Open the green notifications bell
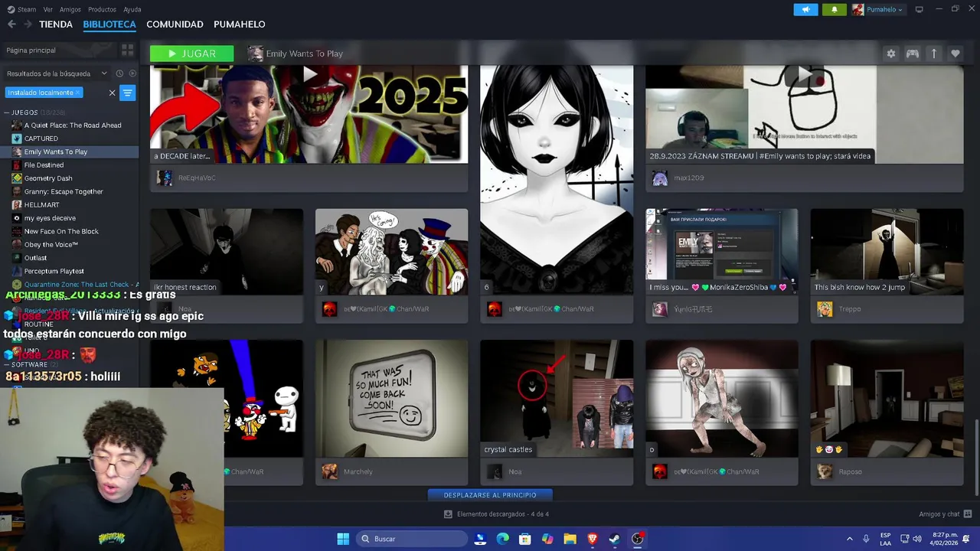Viewport: 980px width, 551px height. click(x=834, y=9)
